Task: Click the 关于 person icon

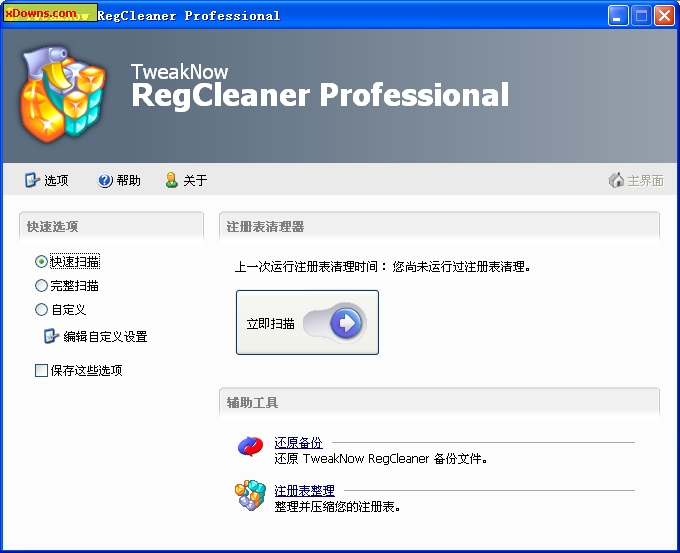Action: point(172,180)
